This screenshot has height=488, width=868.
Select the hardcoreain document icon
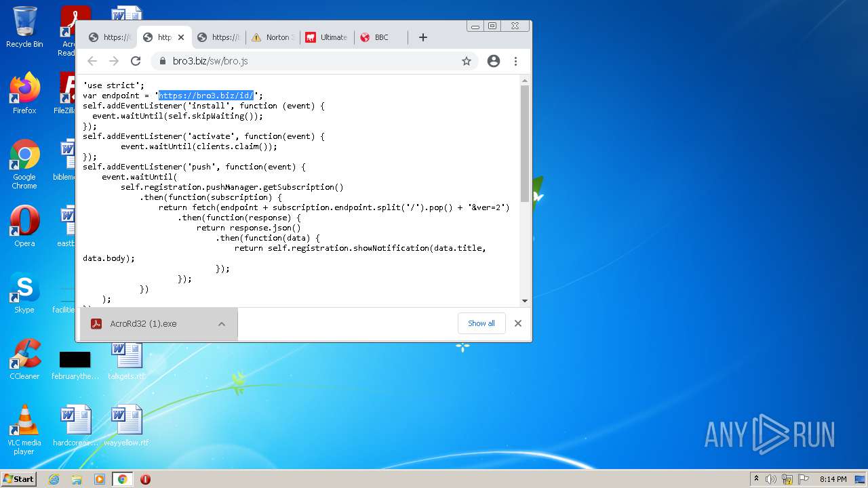[76, 426]
